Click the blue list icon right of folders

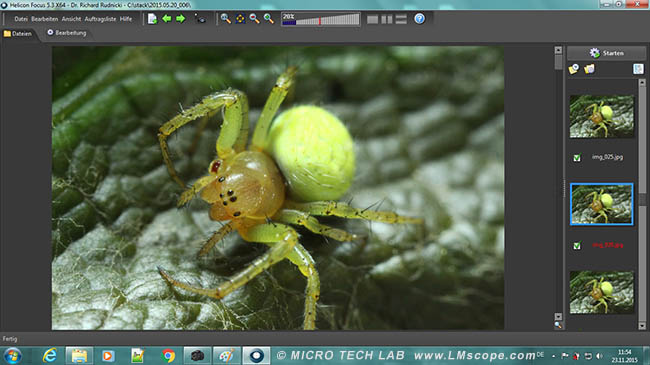[x=638, y=69]
